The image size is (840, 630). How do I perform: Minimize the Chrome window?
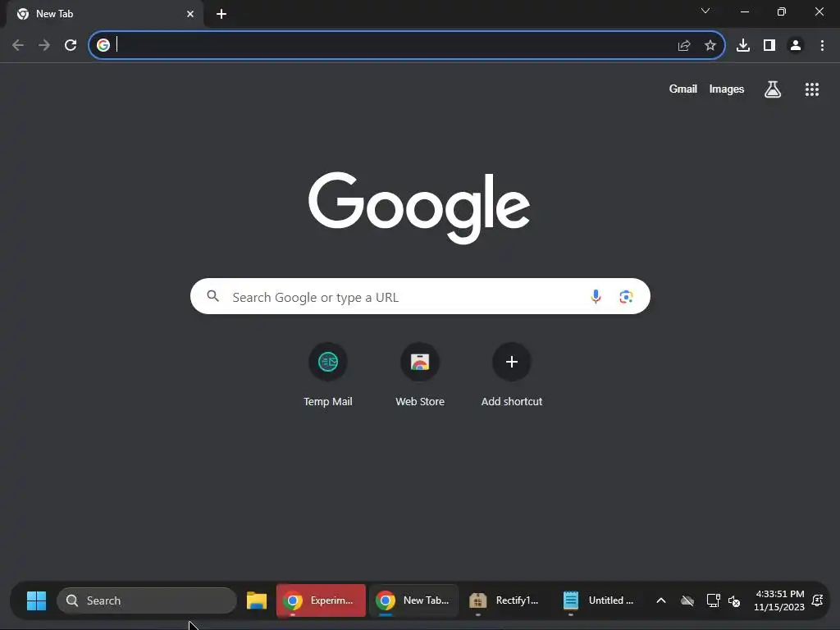coord(745,11)
